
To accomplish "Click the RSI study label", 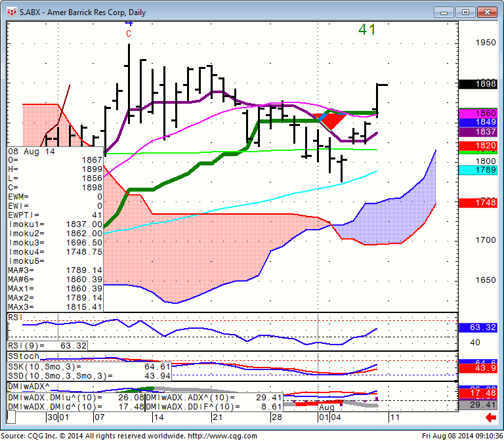I will [15, 318].
